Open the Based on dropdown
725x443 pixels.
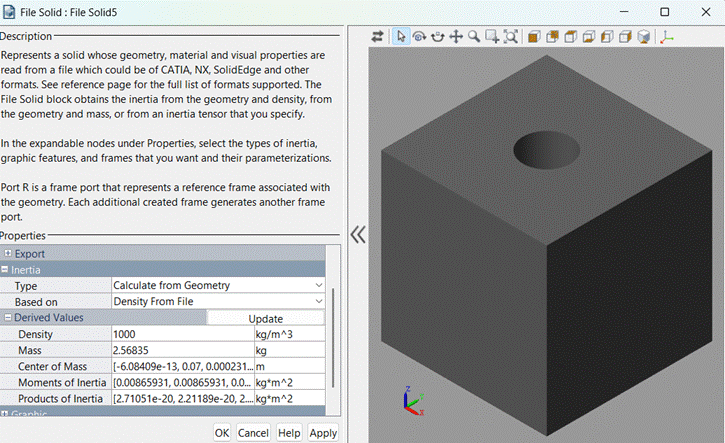(319, 302)
